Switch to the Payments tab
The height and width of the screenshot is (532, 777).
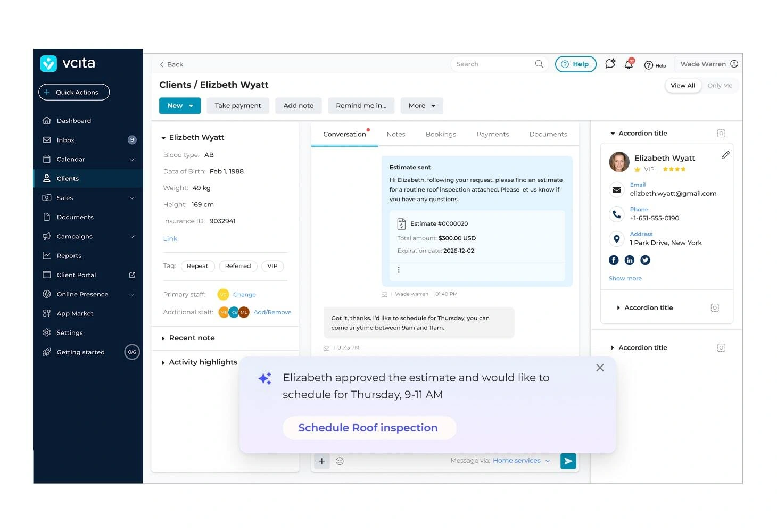492,134
